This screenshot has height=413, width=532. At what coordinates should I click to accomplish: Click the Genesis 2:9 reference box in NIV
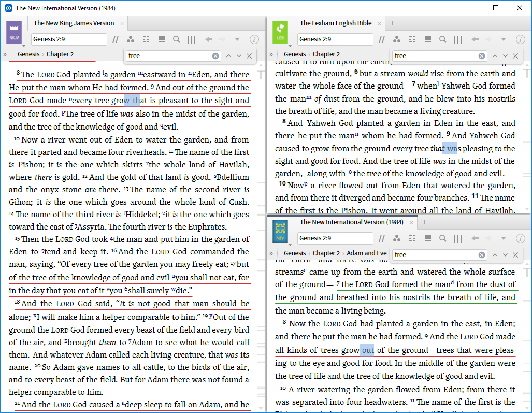pos(335,238)
